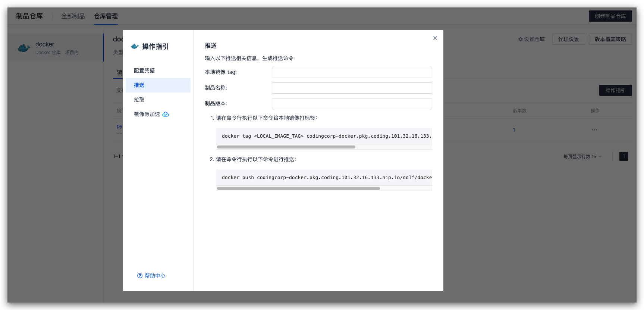Focus the 制品版本 input field
The height and width of the screenshot is (310, 644).
click(x=352, y=104)
